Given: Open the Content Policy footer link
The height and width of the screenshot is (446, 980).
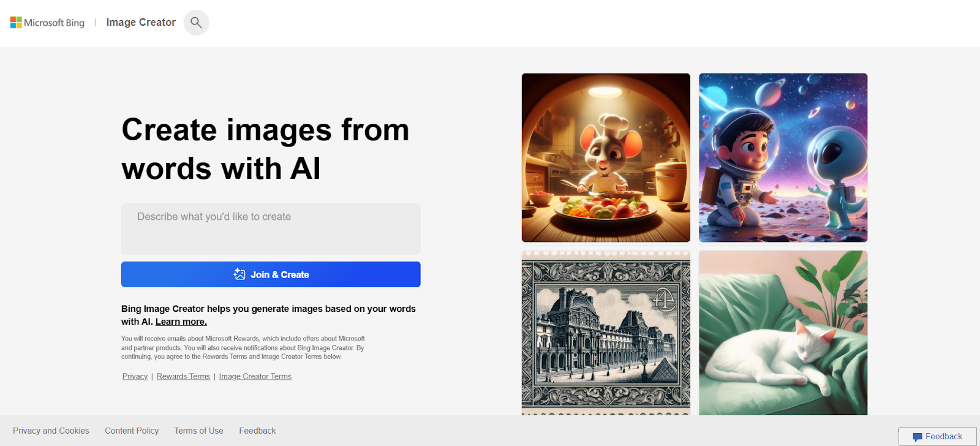Looking at the screenshot, I should 132,431.
